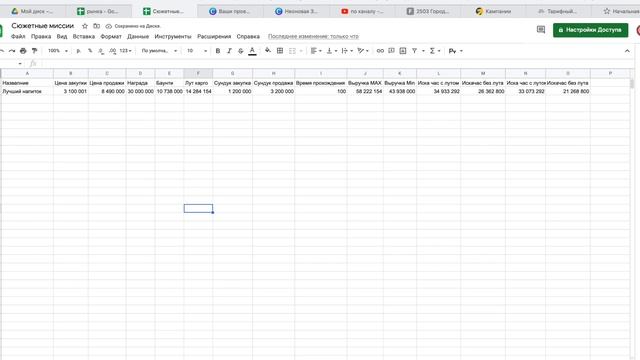Click the Выручка MAX header cell
This screenshot has height=360, width=640.
point(365,83)
